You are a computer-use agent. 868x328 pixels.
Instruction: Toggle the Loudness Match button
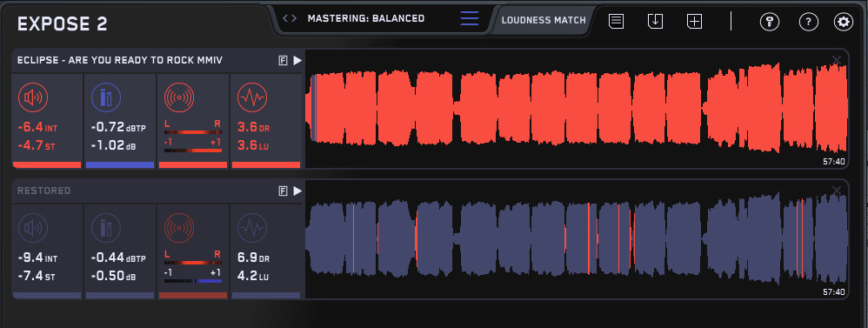click(x=543, y=21)
